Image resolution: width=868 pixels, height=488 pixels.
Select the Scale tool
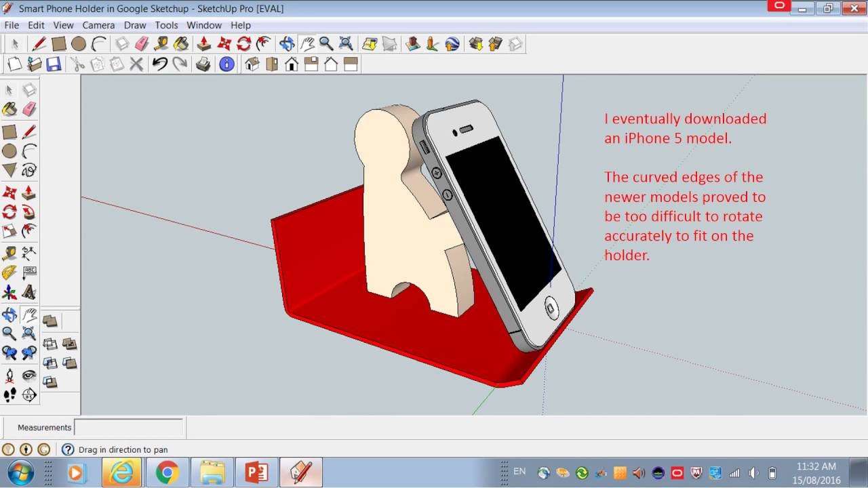coord(9,231)
